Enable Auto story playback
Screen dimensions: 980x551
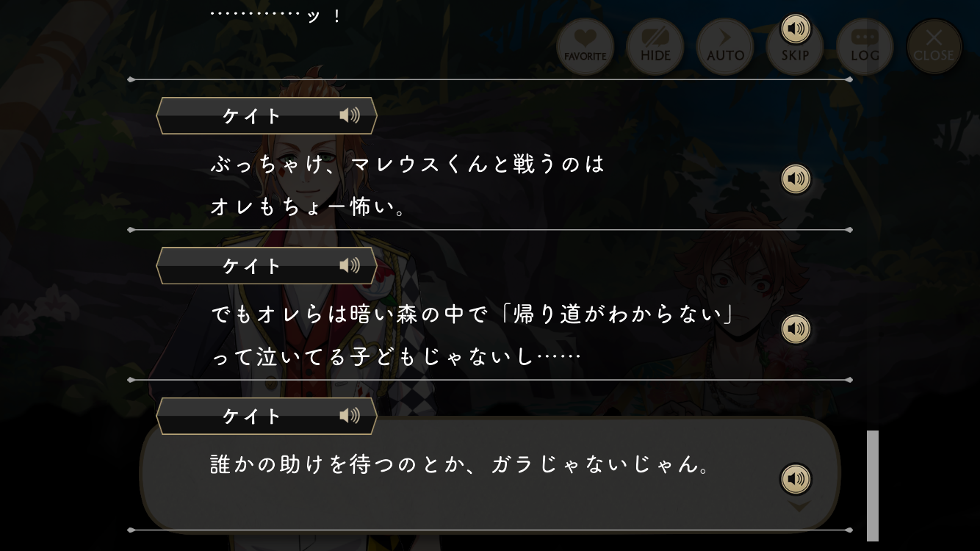pyautogui.click(x=725, y=47)
